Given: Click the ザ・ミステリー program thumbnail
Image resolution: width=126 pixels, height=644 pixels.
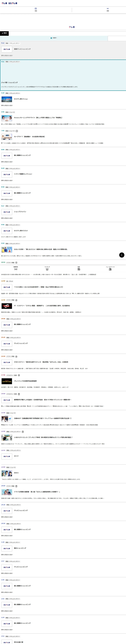Looking at the screenshot, I should point(7,306).
